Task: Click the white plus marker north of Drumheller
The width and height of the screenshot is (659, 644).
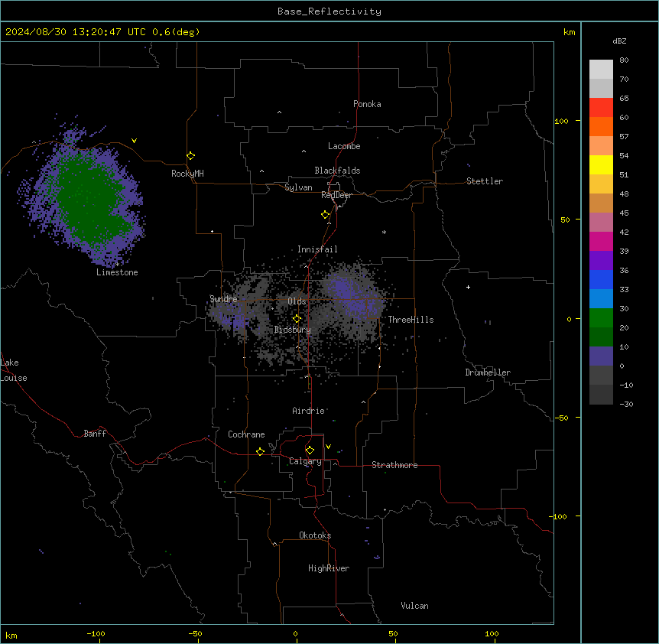Action: point(468,287)
